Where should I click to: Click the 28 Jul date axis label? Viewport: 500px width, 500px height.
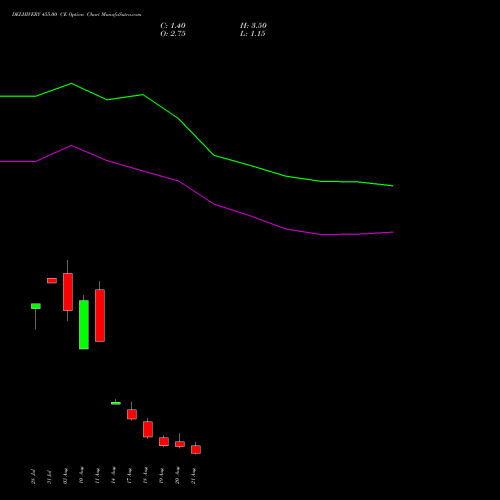click(x=33, y=477)
